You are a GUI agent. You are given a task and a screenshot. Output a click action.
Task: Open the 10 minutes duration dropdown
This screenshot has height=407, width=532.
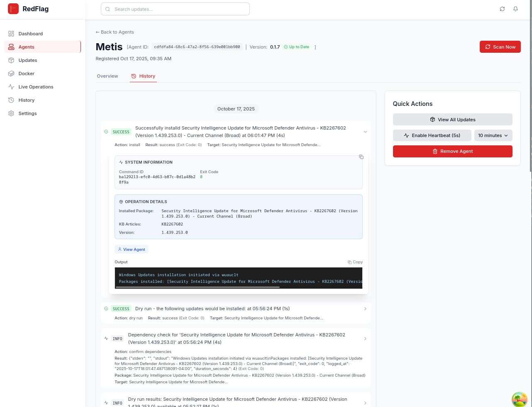point(493,135)
